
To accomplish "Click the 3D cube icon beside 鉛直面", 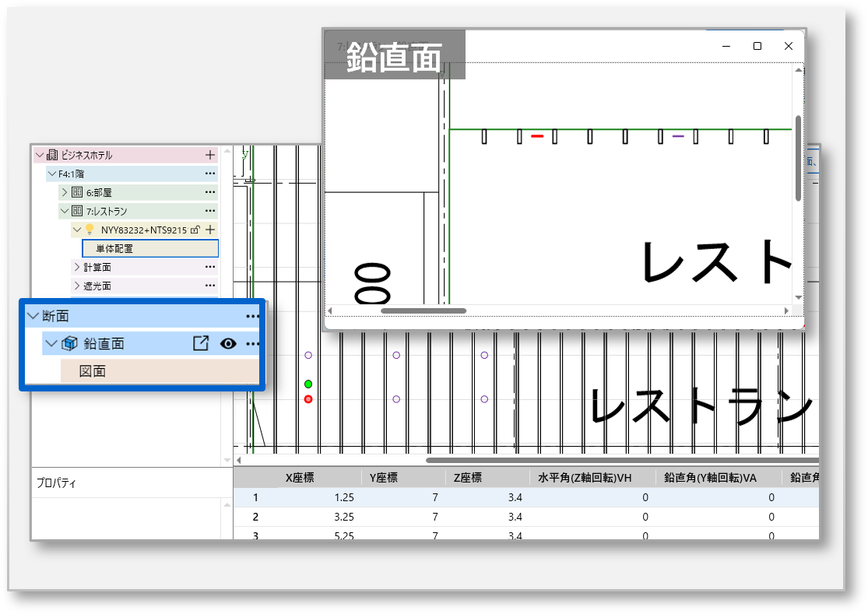I will [69, 344].
